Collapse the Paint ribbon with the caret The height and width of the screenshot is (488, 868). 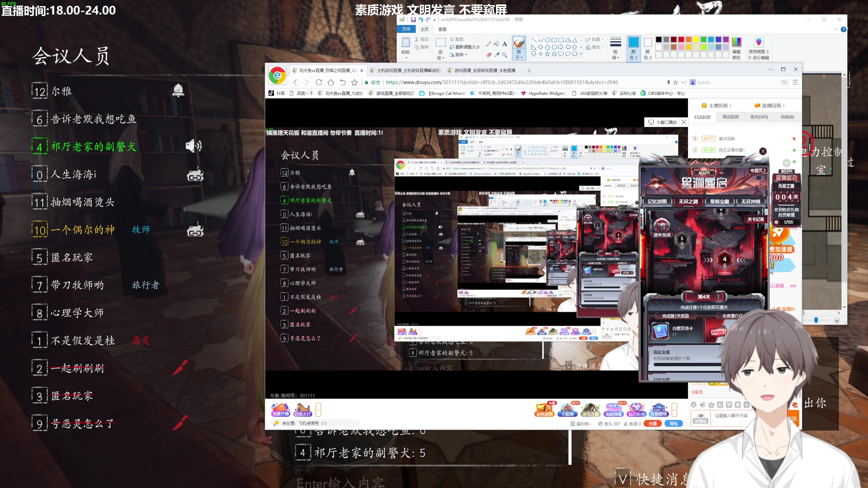pyautogui.click(x=836, y=29)
